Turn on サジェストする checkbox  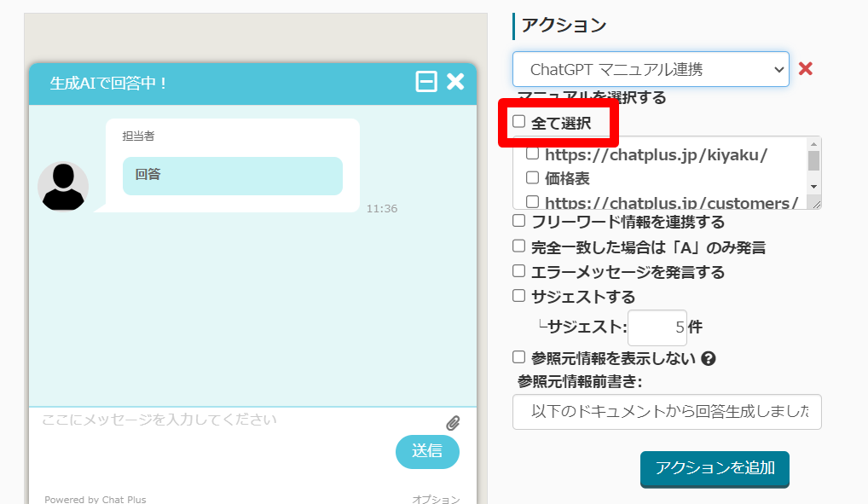tap(519, 296)
